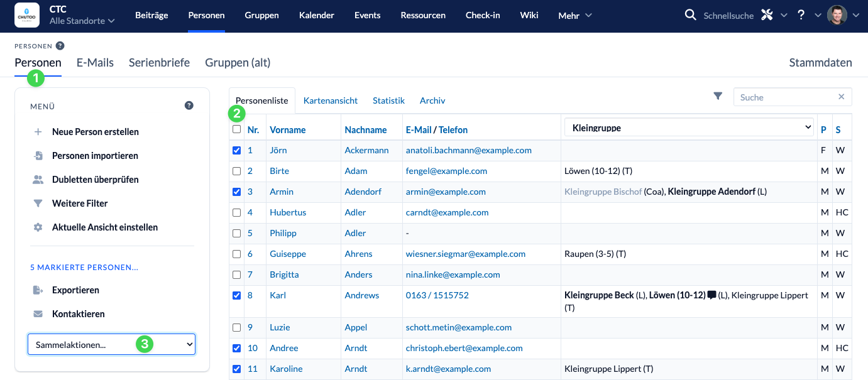The width and height of the screenshot is (868, 380).
Task: Click Neue Person erstellen
Action: point(95,132)
